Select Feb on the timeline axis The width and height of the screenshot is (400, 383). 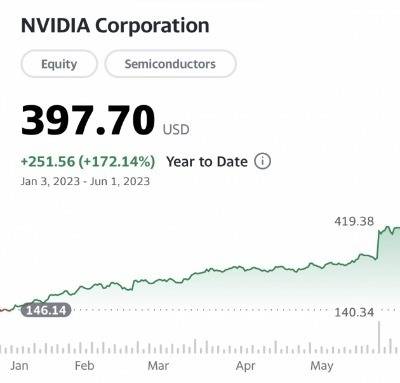pyautogui.click(x=84, y=366)
